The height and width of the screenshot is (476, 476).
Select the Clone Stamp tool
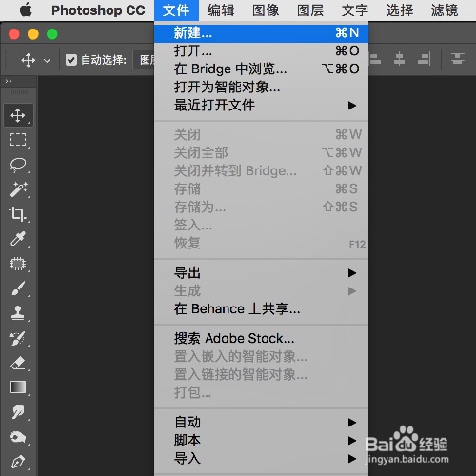(x=18, y=313)
